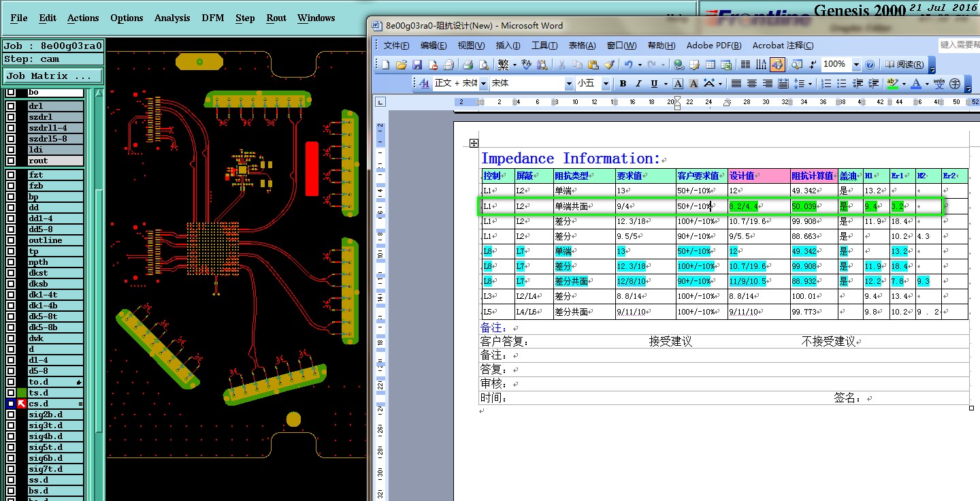Open the Analysis menu in Genesis
This screenshot has width=980, height=501.
(x=172, y=18)
